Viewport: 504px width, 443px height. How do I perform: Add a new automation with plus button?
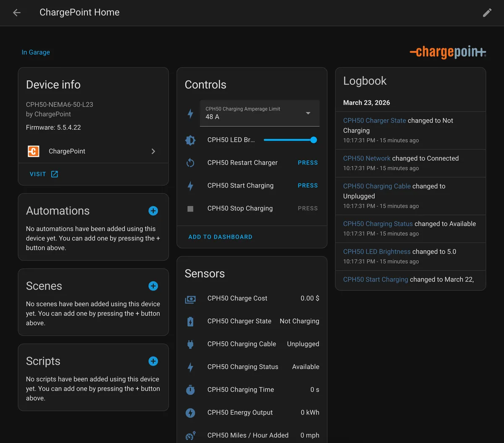[153, 211]
